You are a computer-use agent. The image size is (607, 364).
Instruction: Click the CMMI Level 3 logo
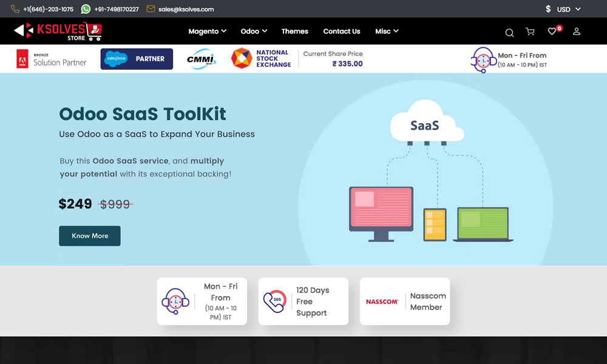[201, 59]
